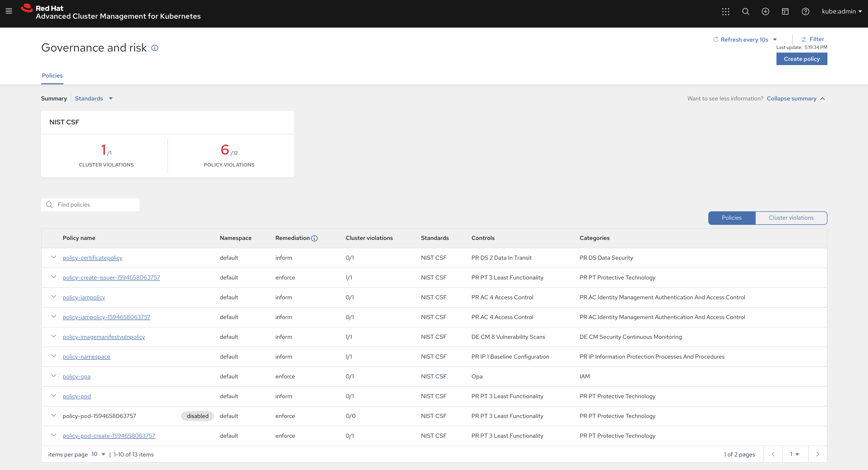Open the applications grid launcher icon
The width and height of the screenshot is (868, 470).
click(726, 11)
